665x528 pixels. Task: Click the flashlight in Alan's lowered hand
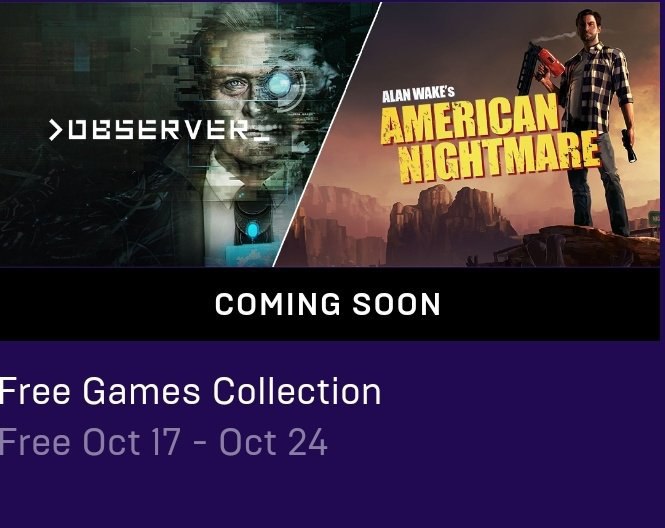tap(629, 146)
